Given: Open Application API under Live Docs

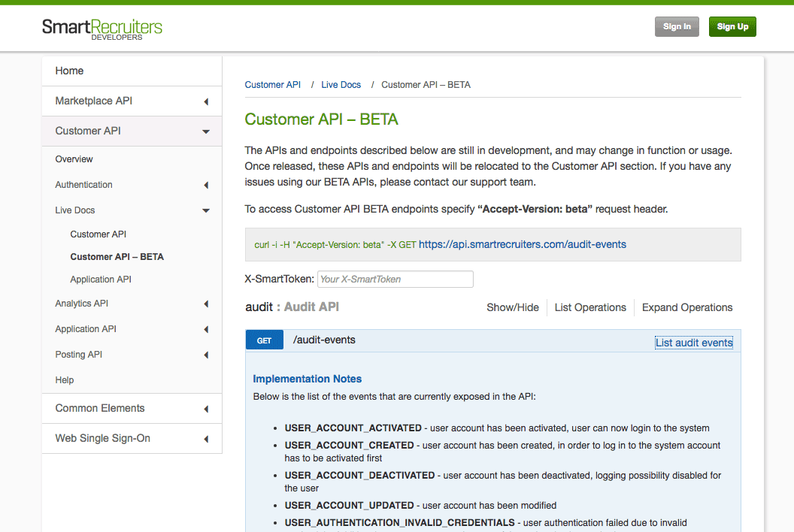Looking at the screenshot, I should click(x=101, y=280).
